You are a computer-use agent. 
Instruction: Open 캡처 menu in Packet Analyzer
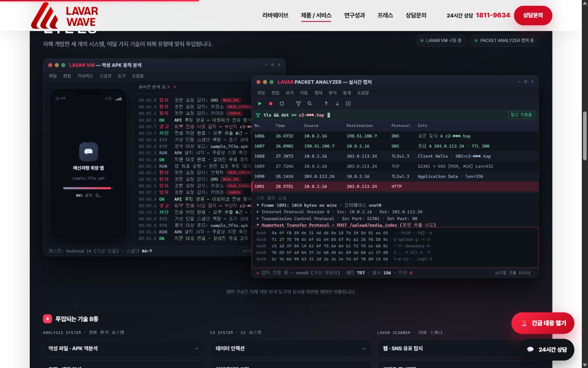318,93
